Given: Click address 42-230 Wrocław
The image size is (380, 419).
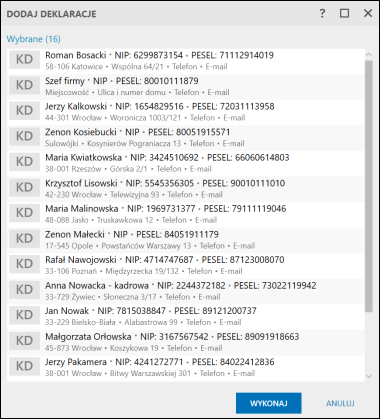Looking at the screenshot, I should click(74, 194).
